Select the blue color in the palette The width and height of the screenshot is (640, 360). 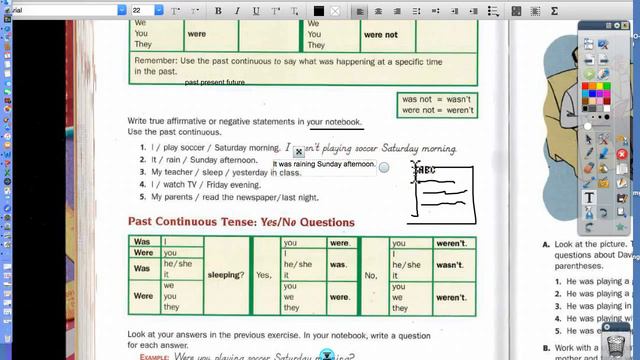pyautogui.click(x=592, y=93)
